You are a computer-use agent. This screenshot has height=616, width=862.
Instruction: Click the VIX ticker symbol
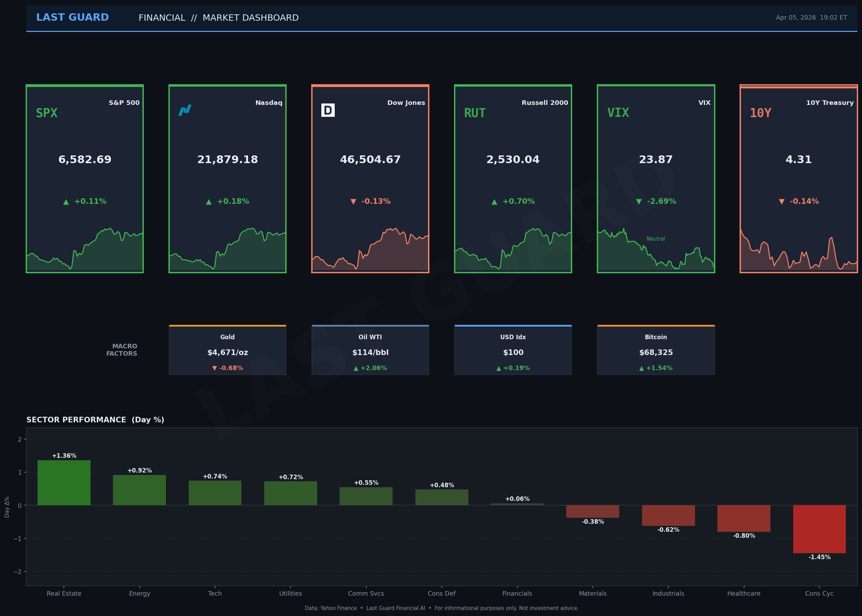point(618,113)
